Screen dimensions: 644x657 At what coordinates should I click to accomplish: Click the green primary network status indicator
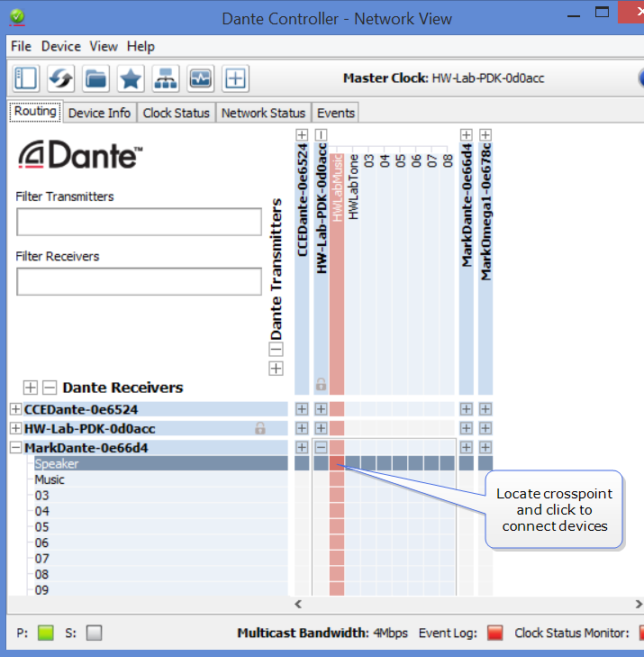coord(46,633)
